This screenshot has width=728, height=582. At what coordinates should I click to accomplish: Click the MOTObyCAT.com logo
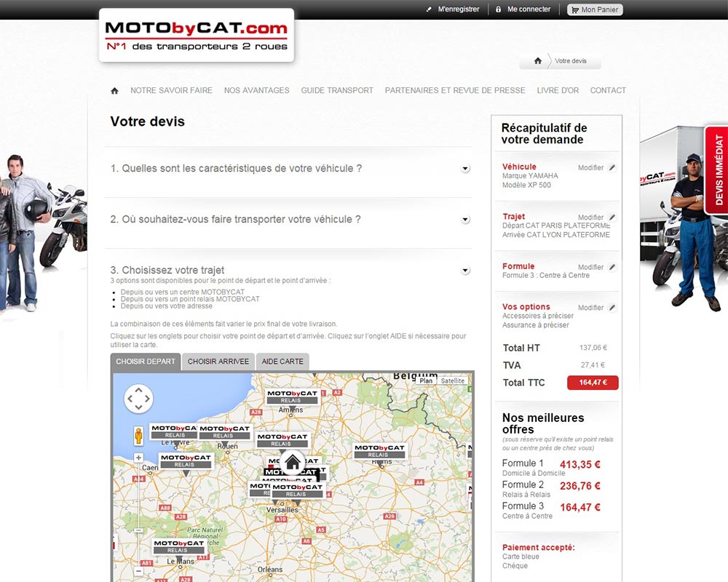point(197,35)
